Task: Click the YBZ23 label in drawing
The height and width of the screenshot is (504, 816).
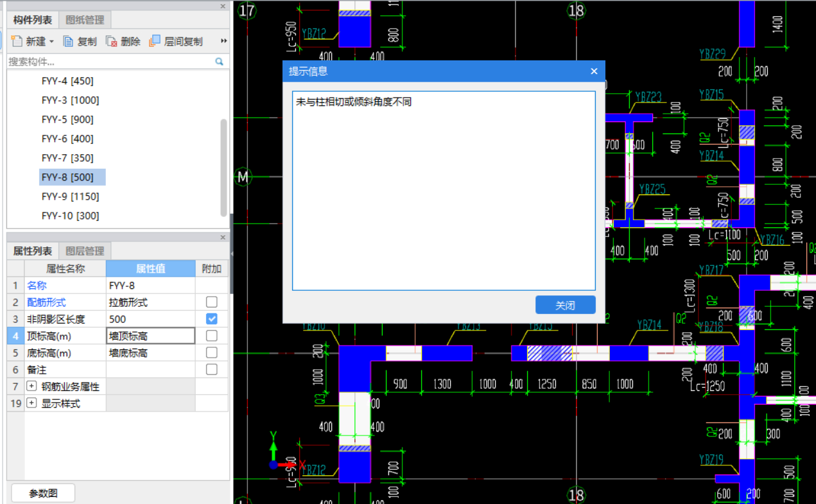Action: [648, 97]
